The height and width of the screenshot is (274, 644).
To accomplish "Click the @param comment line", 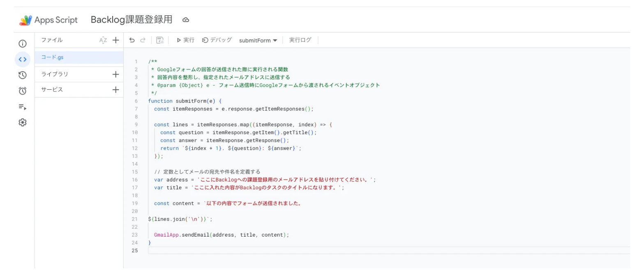I will [x=265, y=86].
